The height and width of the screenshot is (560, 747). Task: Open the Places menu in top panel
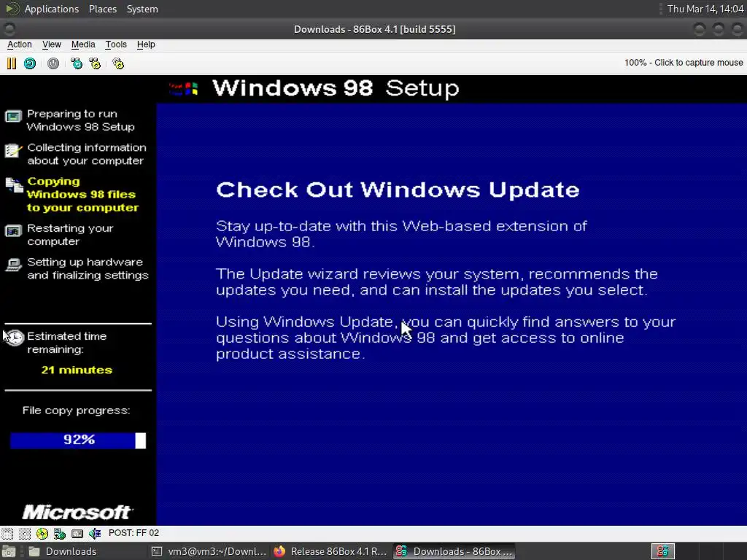coord(102,9)
